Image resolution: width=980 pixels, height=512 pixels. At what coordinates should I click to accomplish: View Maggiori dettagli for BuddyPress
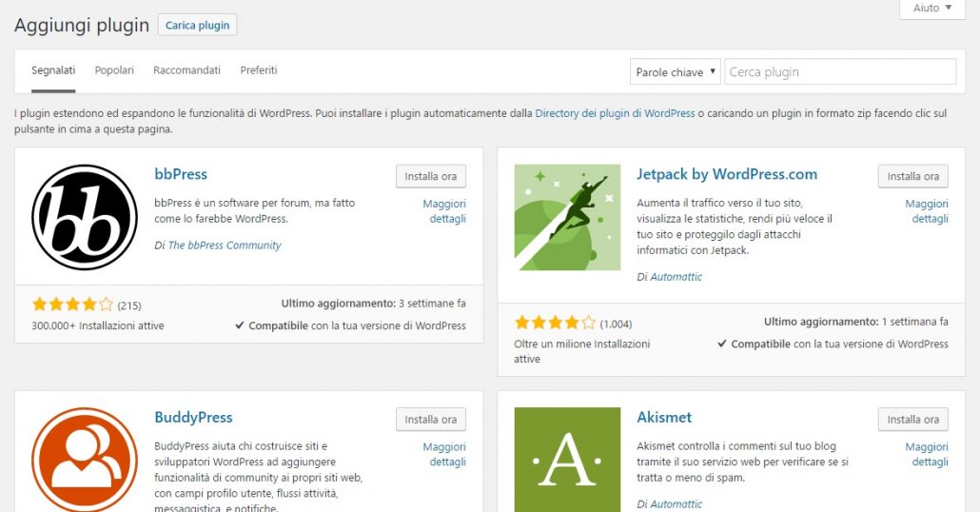pyautogui.click(x=444, y=455)
